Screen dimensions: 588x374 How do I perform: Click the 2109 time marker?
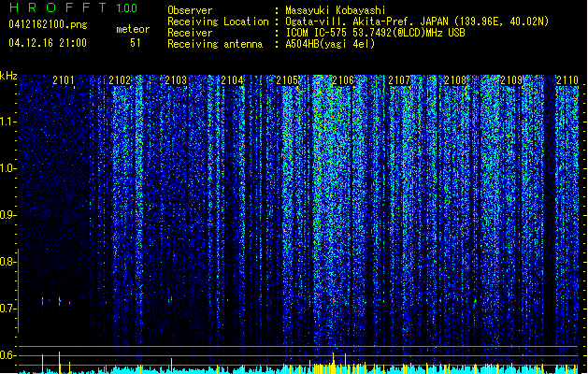[x=511, y=80]
